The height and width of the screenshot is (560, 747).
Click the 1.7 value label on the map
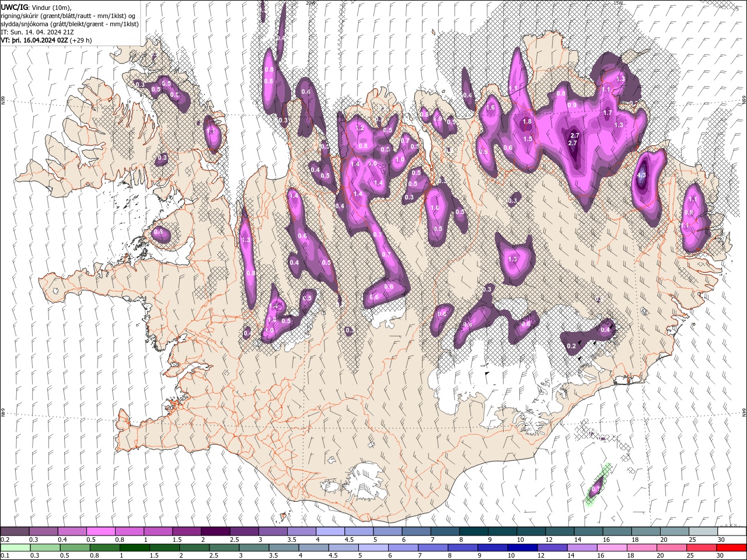coord(608,113)
